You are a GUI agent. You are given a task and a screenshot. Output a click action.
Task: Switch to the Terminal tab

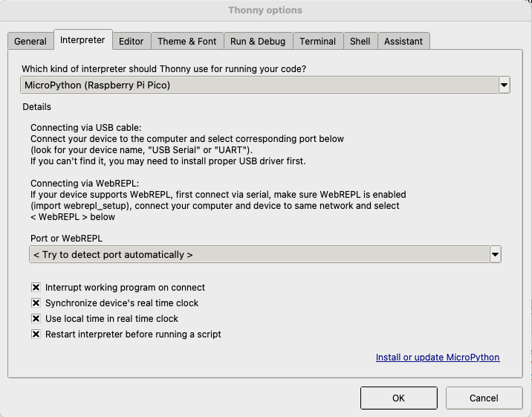pos(318,42)
